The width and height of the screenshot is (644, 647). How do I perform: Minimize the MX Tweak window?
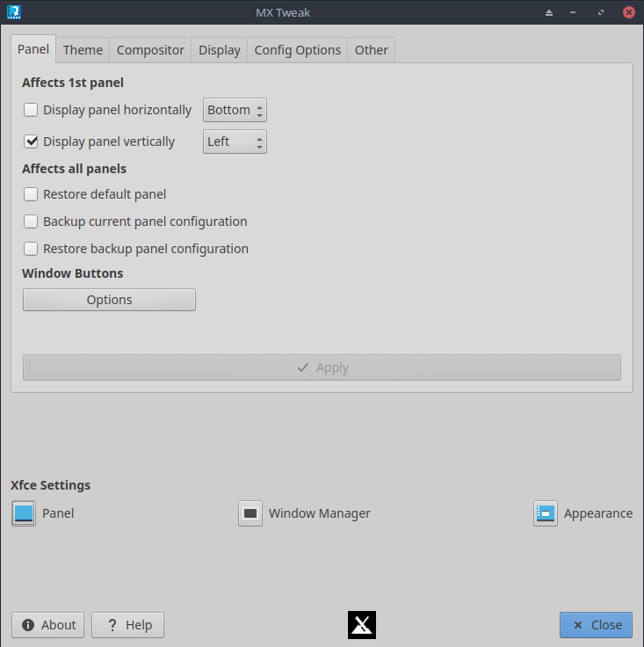click(x=573, y=12)
